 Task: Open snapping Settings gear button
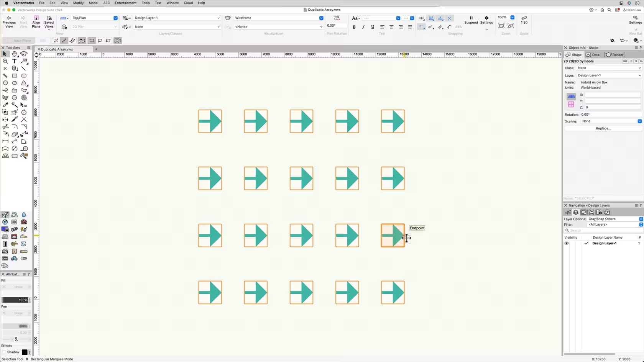(x=486, y=20)
